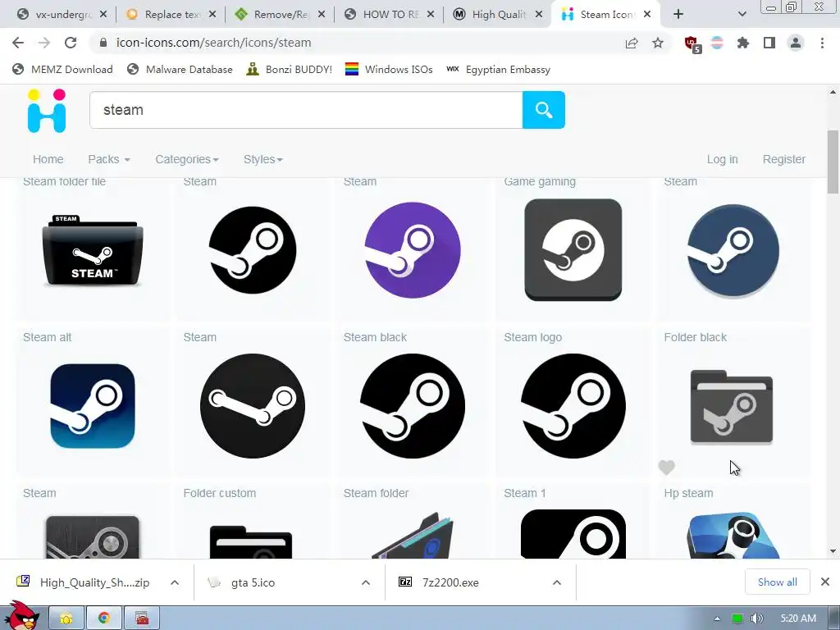Open the 7z2200.exe downloaded file
The image size is (840, 630).
tap(440, 582)
